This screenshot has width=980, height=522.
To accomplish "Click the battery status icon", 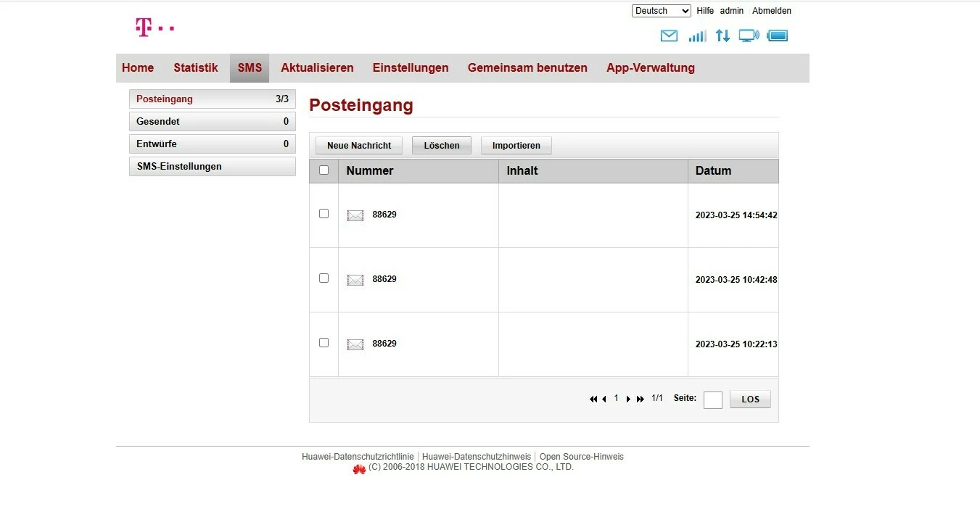I will (777, 36).
